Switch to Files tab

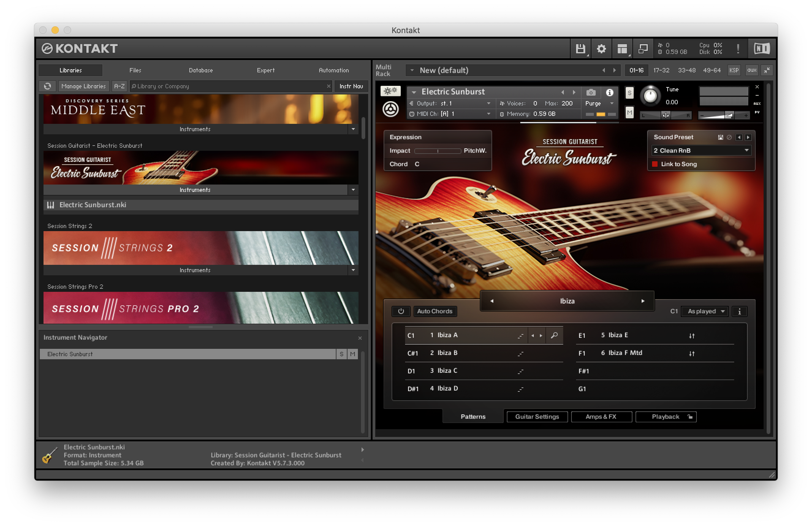pyautogui.click(x=135, y=70)
